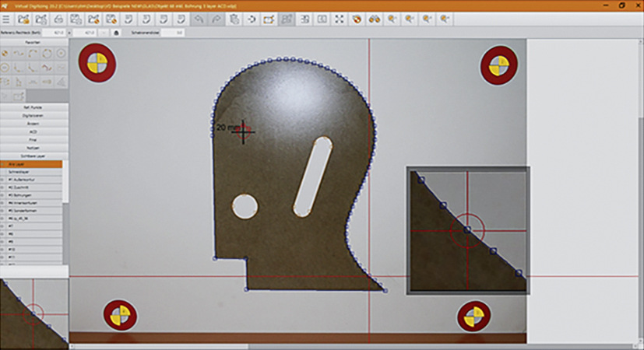This screenshot has height=350, width=644.
Task: Click the bottom-right red reference target marker
Action: (x=473, y=316)
